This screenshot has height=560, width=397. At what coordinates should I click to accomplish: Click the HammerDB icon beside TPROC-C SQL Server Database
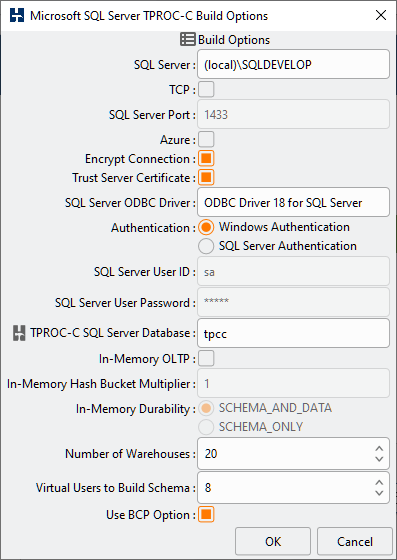tap(19, 333)
